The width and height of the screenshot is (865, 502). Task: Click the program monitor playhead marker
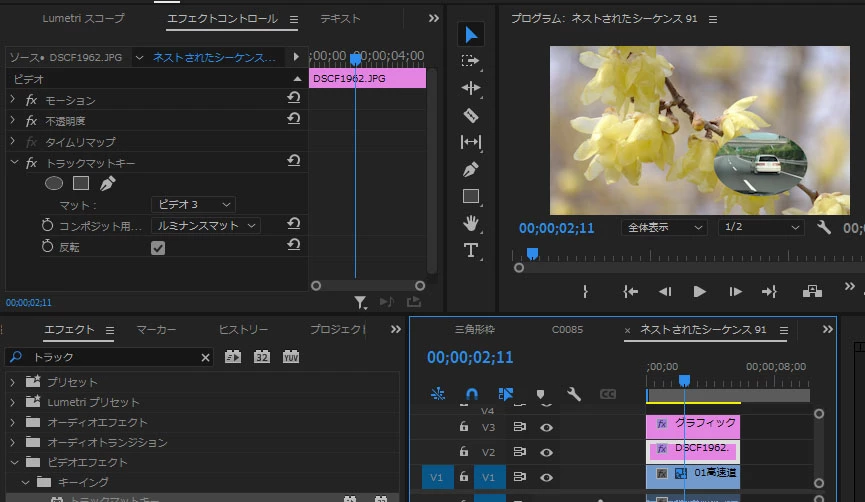(532, 253)
